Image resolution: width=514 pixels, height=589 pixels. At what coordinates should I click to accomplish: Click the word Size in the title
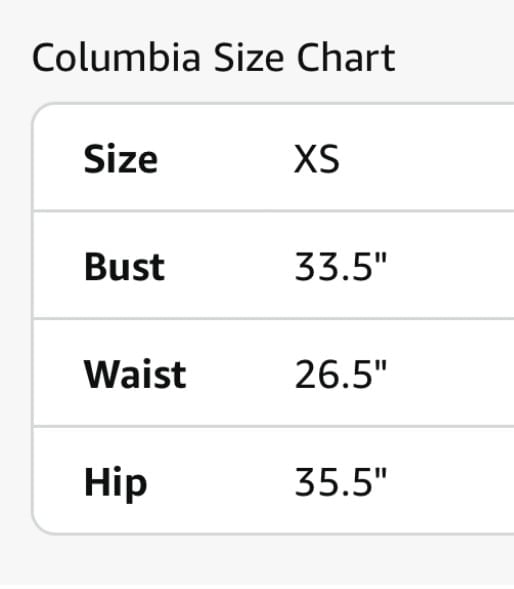coord(248,57)
